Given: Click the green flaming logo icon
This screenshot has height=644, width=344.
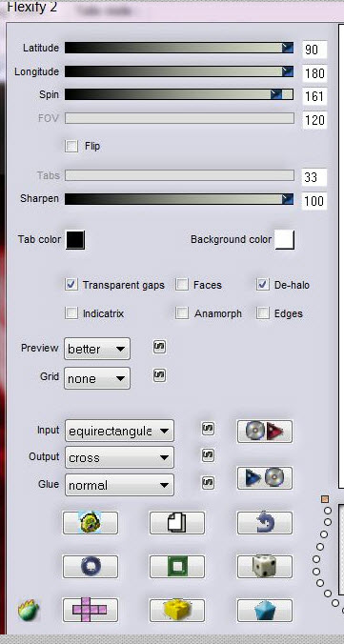Looking at the screenshot, I should click(29, 611).
